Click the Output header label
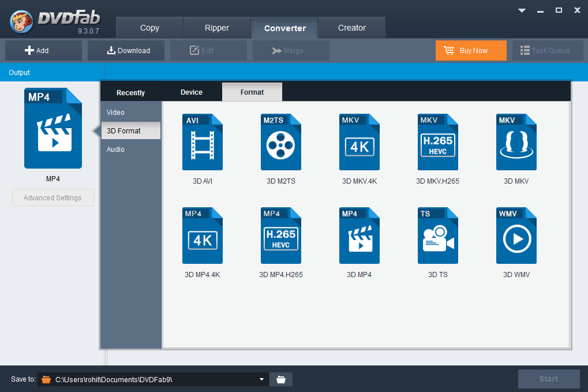Viewport: 588px width, 392px height. [19, 72]
